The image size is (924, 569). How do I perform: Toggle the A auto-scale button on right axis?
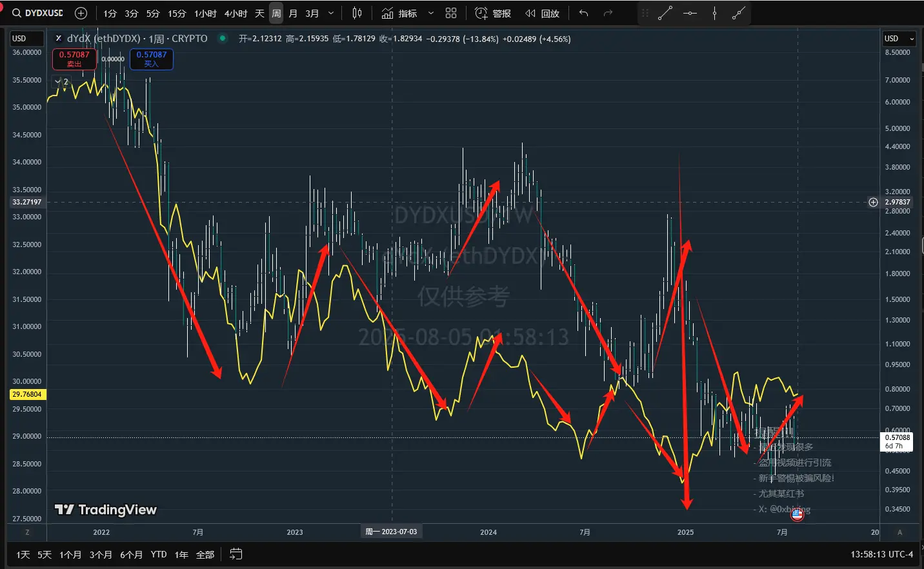tap(899, 532)
